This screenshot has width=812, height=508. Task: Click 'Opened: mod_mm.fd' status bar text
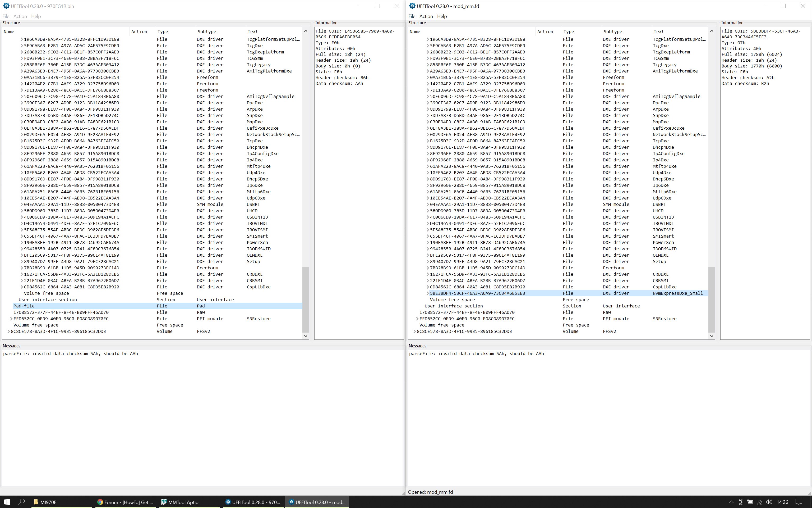click(x=430, y=492)
